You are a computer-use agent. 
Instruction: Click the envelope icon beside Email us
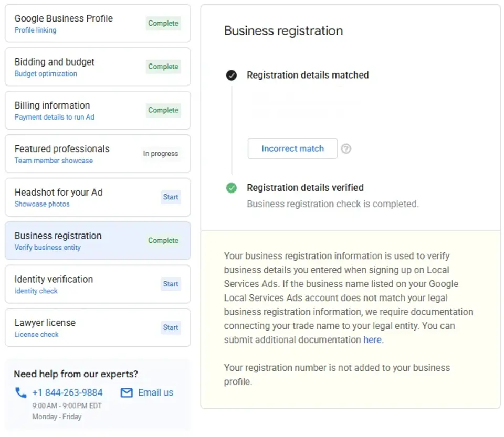tap(127, 392)
